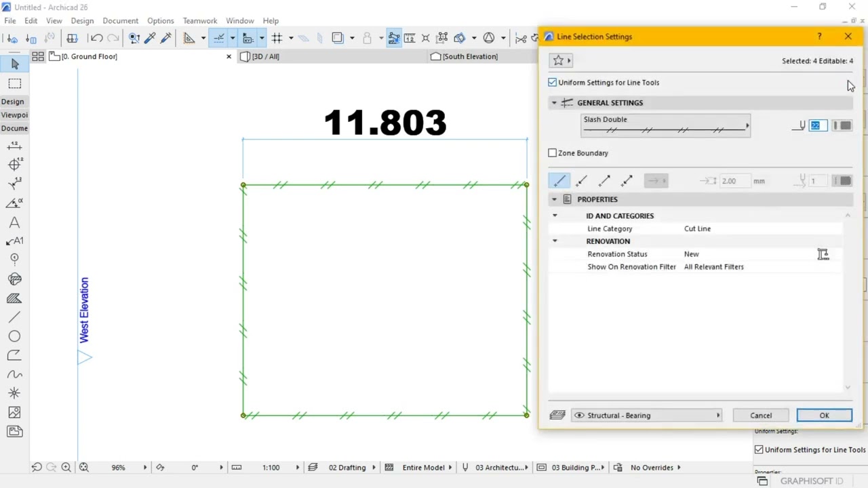The width and height of the screenshot is (868, 488).
Task: Click the pen number field showing 22
Action: [818, 125]
